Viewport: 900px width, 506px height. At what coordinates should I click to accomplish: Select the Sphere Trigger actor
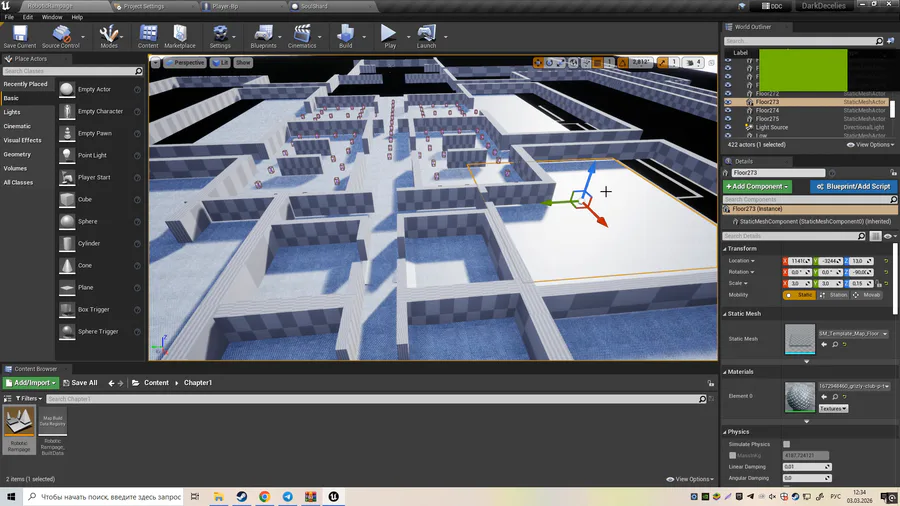98,332
